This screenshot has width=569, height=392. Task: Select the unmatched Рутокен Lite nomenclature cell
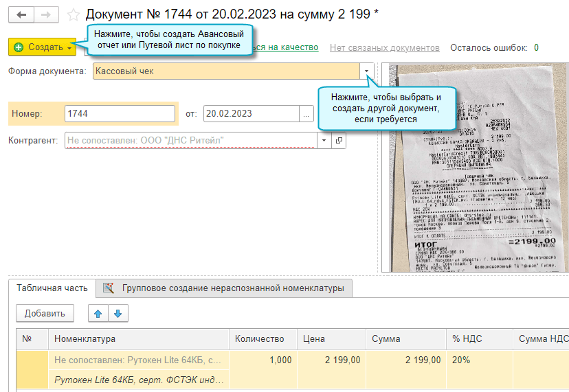pos(138,360)
